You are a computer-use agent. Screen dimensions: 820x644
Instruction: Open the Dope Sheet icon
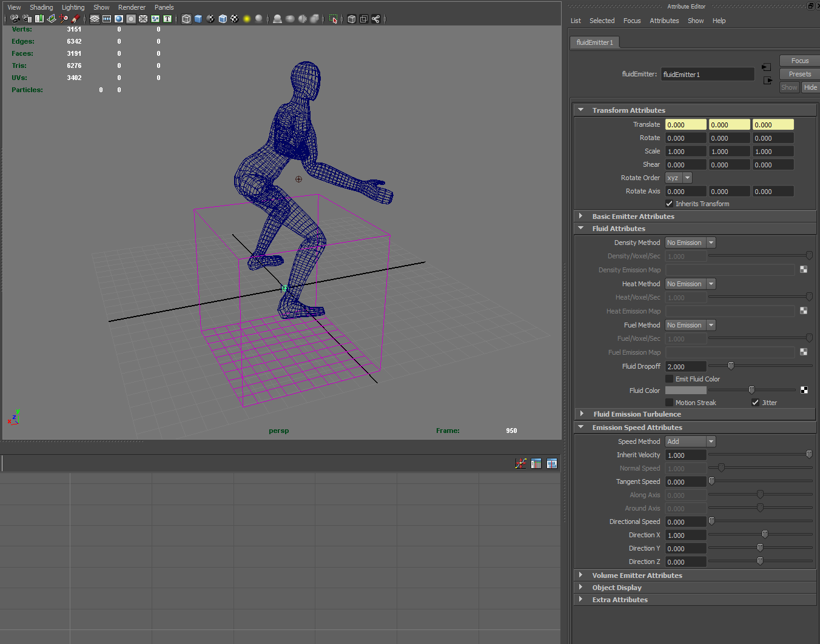(x=536, y=463)
